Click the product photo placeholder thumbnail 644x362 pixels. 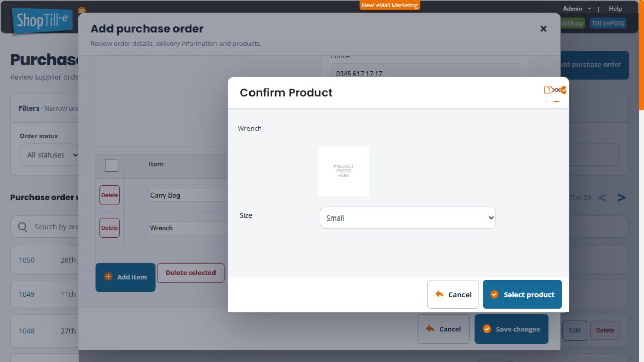(344, 171)
